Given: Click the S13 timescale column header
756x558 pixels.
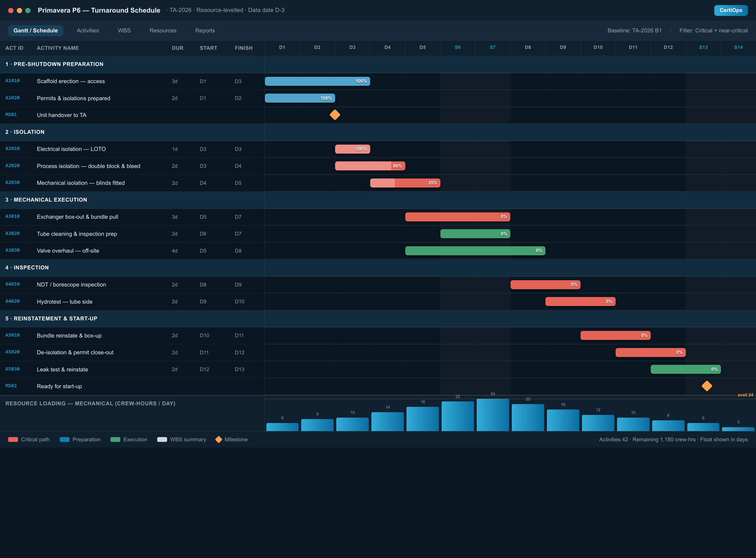Looking at the screenshot, I should point(703,47).
